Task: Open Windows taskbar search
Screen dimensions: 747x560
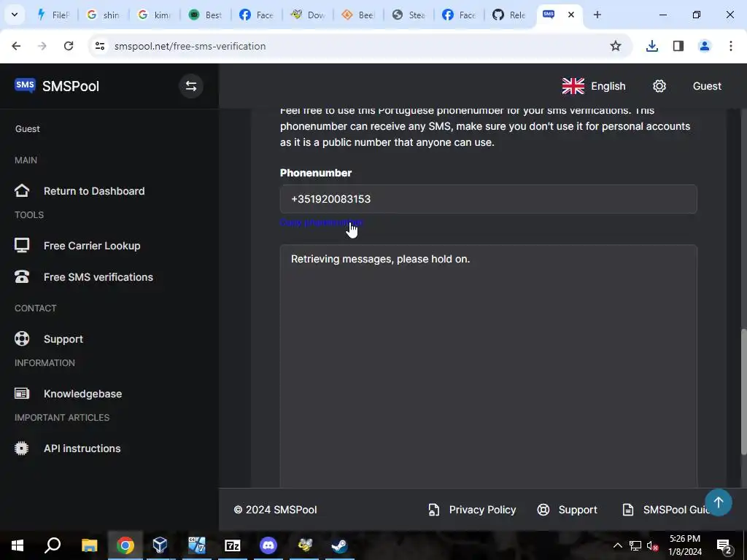Action: [x=53, y=545]
